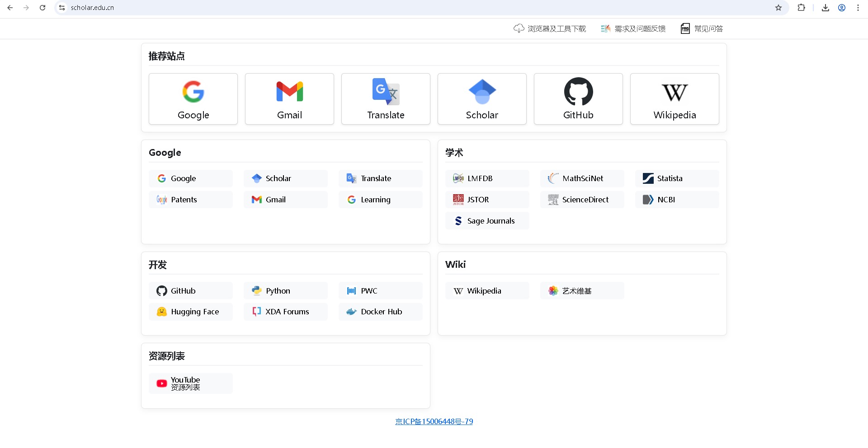Click the 学术 section heading
The image size is (868, 448).
pyautogui.click(x=454, y=153)
